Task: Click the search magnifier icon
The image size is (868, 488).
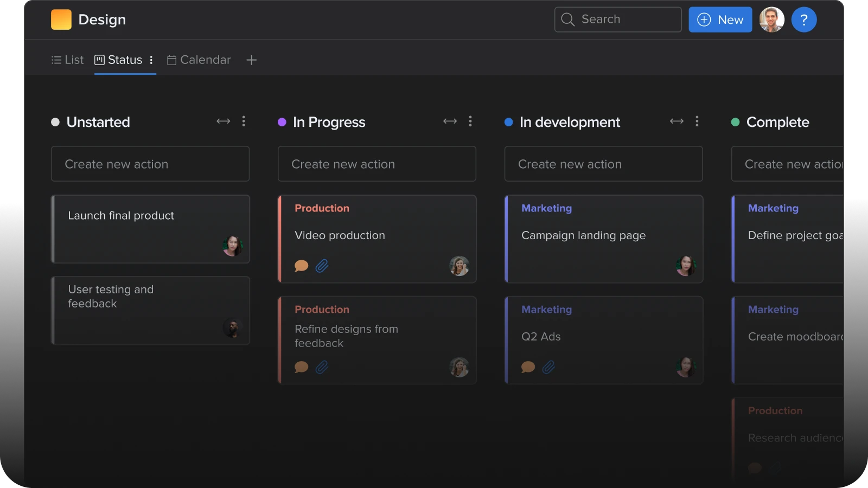Action: 567,20
